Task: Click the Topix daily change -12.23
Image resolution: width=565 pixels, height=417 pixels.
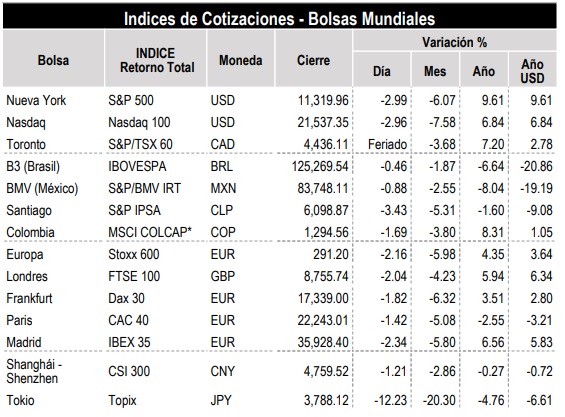Action: click(391, 400)
